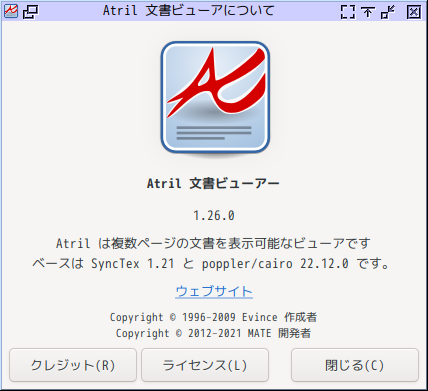Image resolution: width=428 pixels, height=391 pixels.
Task: Click the version number 1.26.0
Action: pos(214,216)
